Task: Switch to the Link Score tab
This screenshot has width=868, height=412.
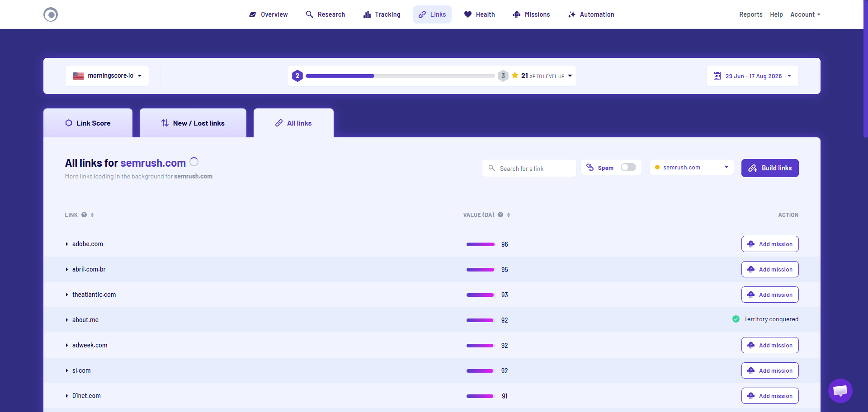Action: click(88, 123)
